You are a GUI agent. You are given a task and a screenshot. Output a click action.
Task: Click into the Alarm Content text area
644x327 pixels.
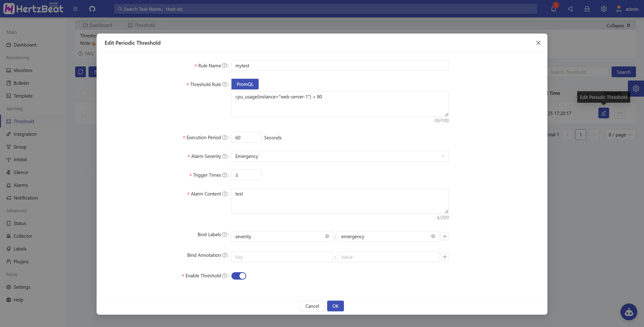[339, 201]
